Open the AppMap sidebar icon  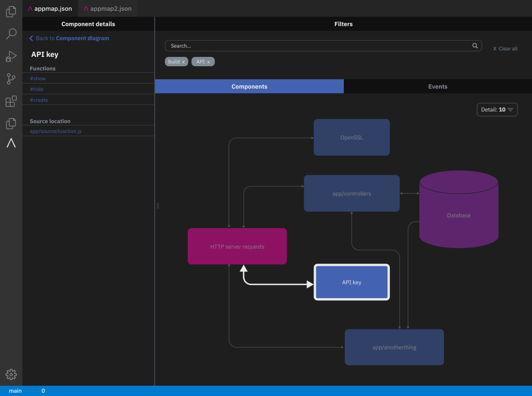[11, 143]
